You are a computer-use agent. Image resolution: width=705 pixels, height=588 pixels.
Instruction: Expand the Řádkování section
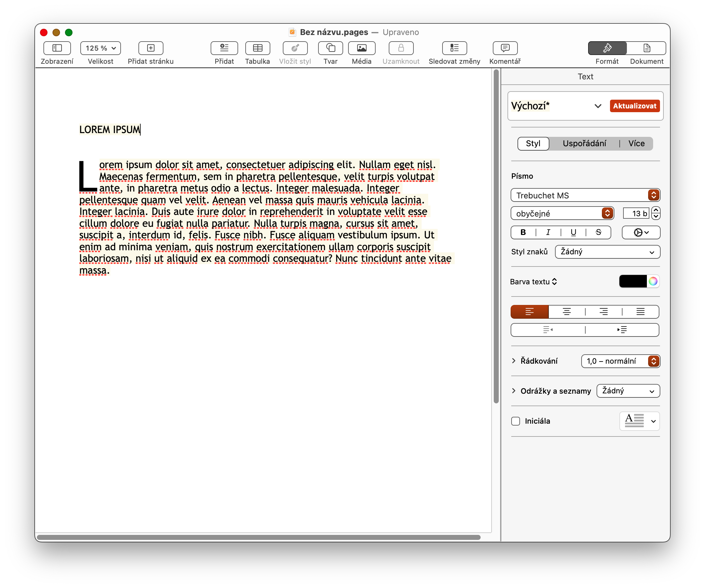coord(514,361)
